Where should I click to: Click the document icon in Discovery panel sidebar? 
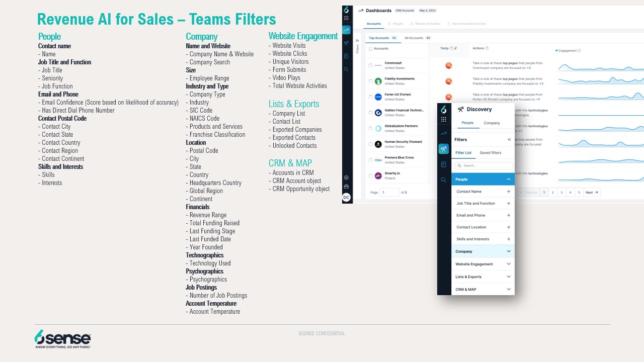pyautogui.click(x=443, y=164)
